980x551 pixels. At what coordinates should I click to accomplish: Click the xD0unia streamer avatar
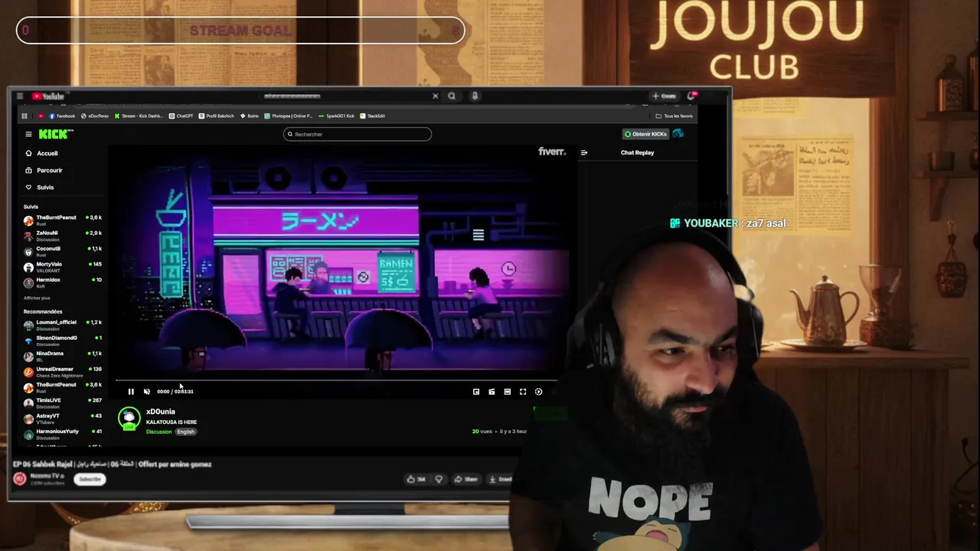(x=129, y=419)
